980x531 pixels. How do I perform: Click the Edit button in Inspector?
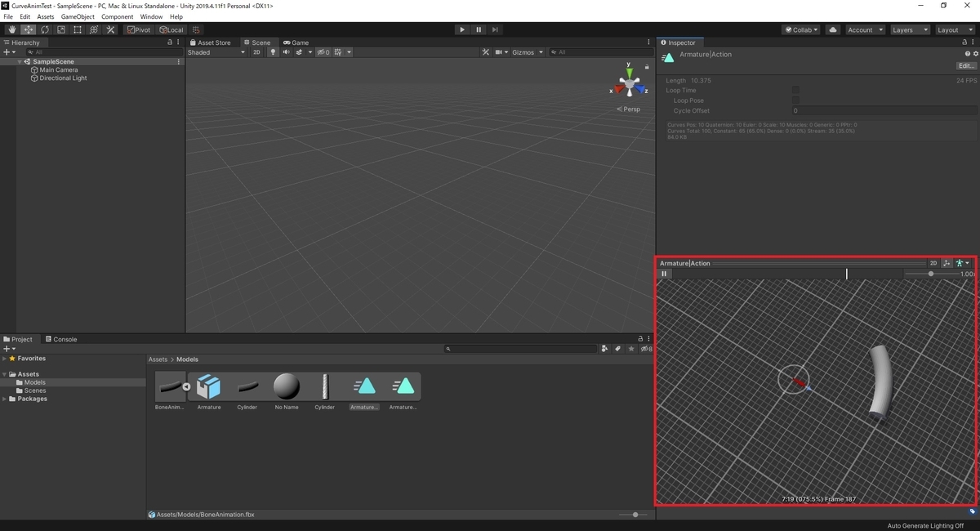pyautogui.click(x=966, y=65)
